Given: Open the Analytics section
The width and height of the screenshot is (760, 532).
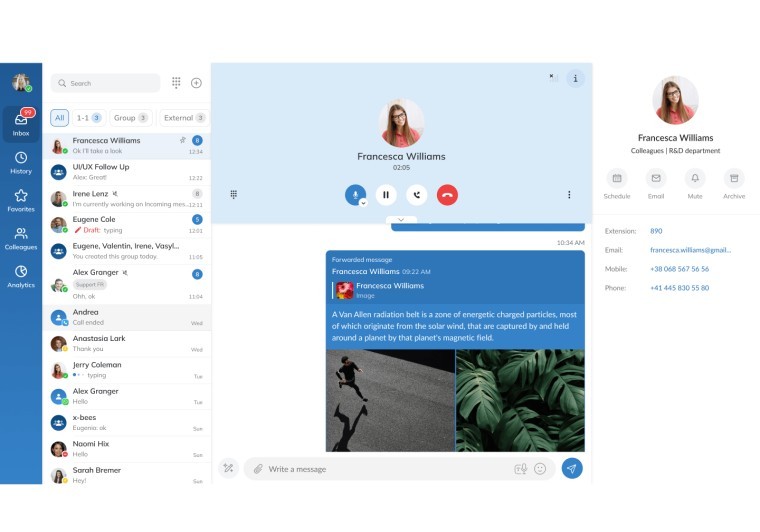Looking at the screenshot, I should [21, 276].
